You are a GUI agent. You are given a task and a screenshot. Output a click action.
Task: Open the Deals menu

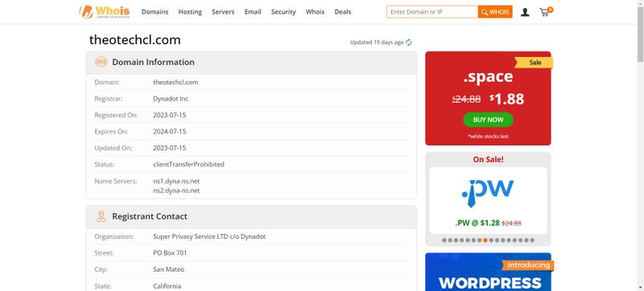[x=343, y=12]
